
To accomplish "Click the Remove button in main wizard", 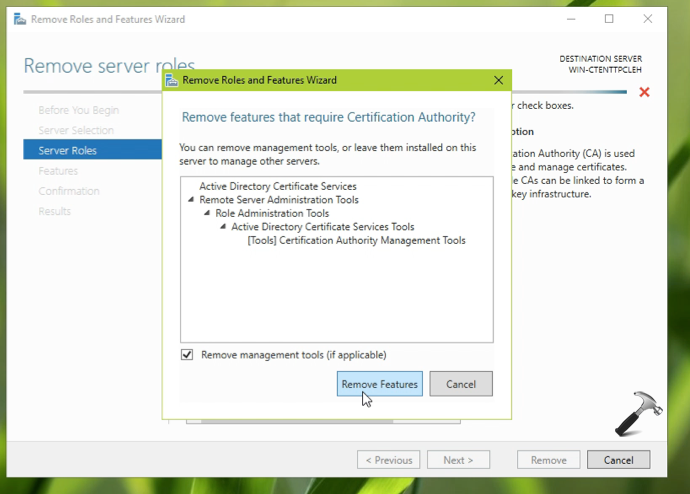I will [x=548, y=460].
